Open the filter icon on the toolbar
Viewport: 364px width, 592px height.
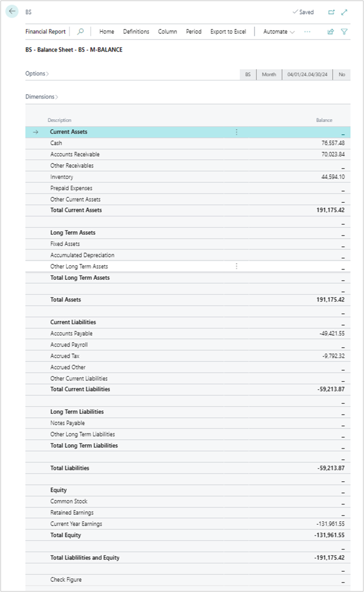click(344, 31)
